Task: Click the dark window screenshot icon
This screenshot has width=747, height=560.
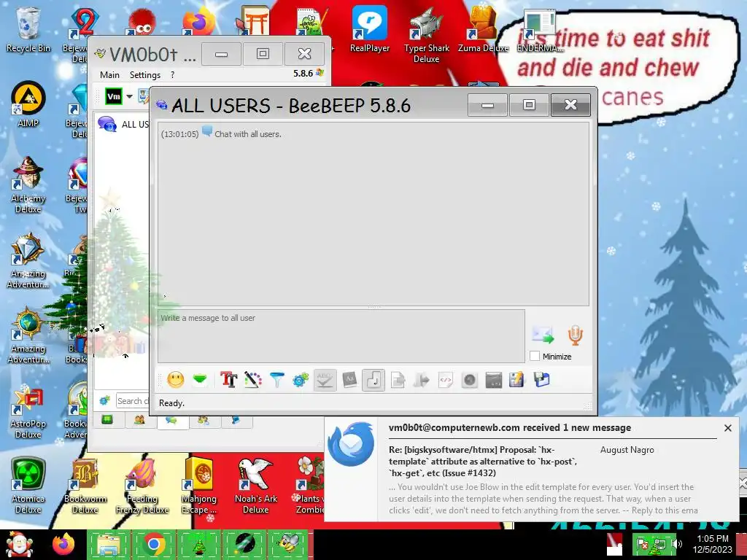Action: tap(494, 380)
